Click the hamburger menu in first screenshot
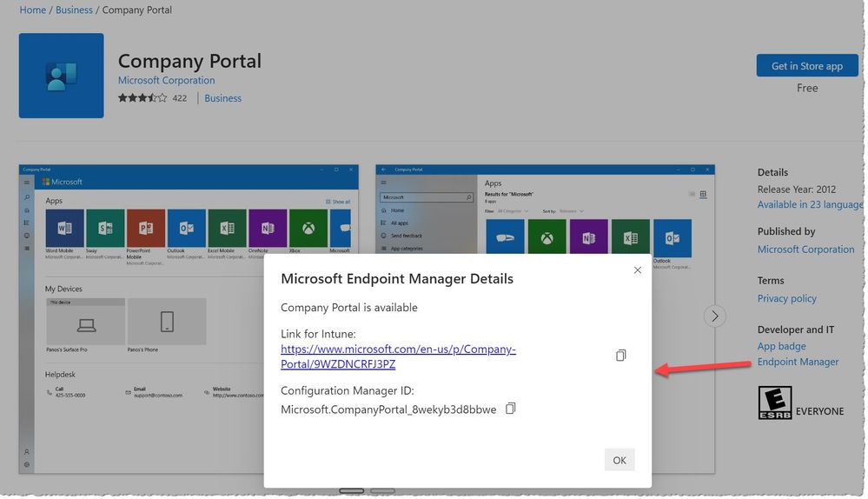868x499 pixels. [27, 183]
